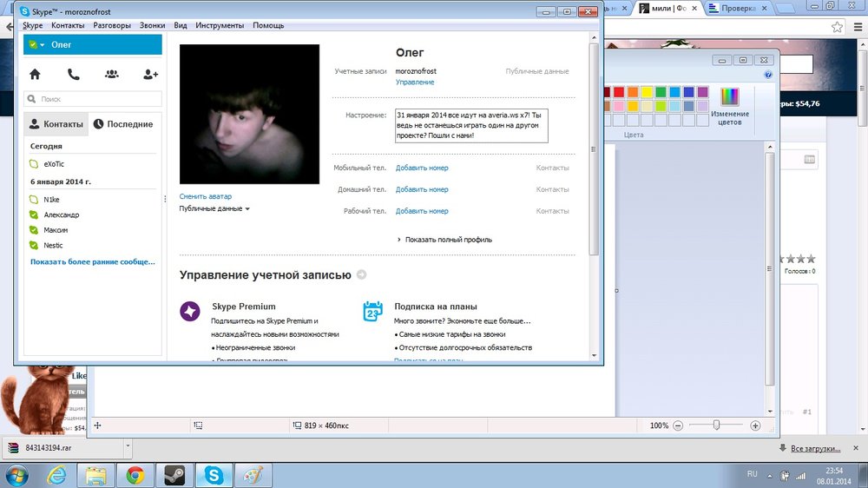This screenshot has height=488, width=868.
Task: Open Paint's Help question mark icon
Action: [x=768, y=76]
